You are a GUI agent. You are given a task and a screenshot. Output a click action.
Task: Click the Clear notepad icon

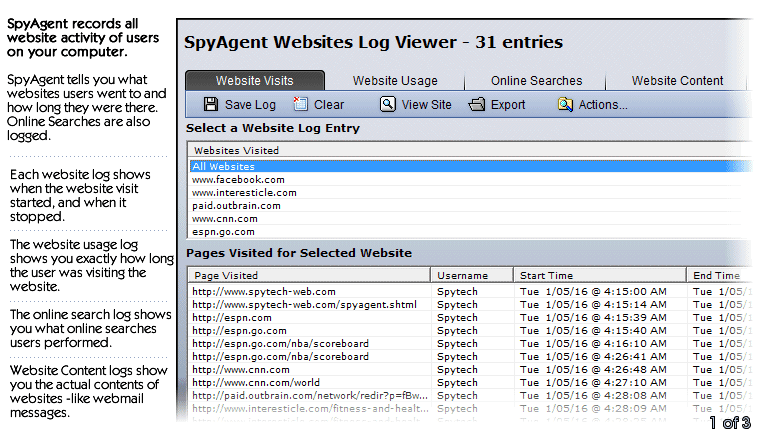tap(300, 104)
